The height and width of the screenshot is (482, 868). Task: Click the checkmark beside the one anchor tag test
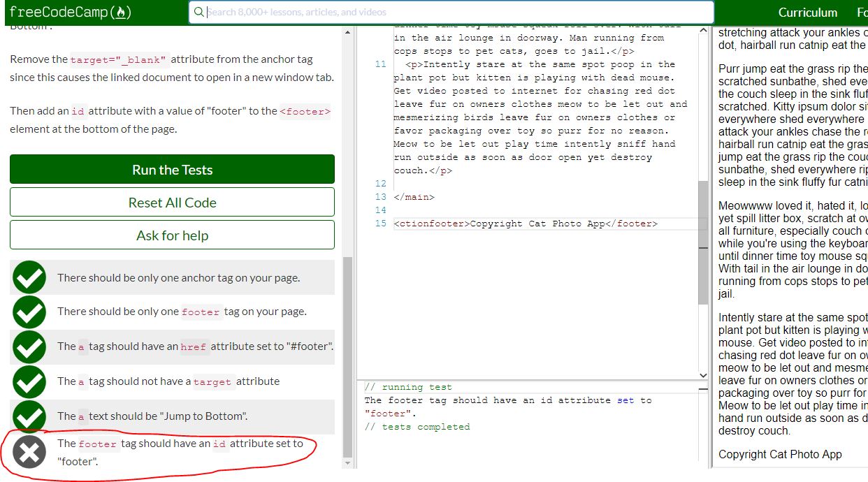(x=29, y=277)
